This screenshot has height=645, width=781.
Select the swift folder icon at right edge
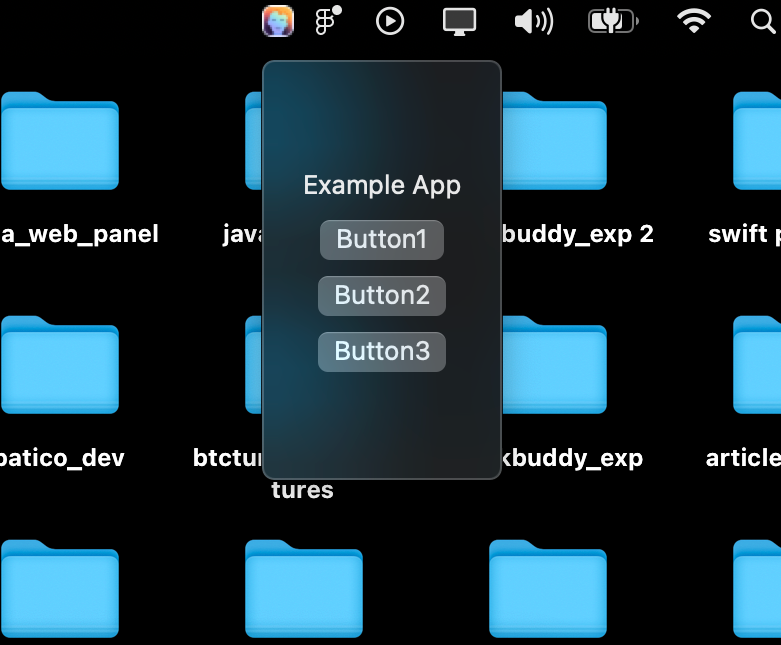click(x=757, y=141)
